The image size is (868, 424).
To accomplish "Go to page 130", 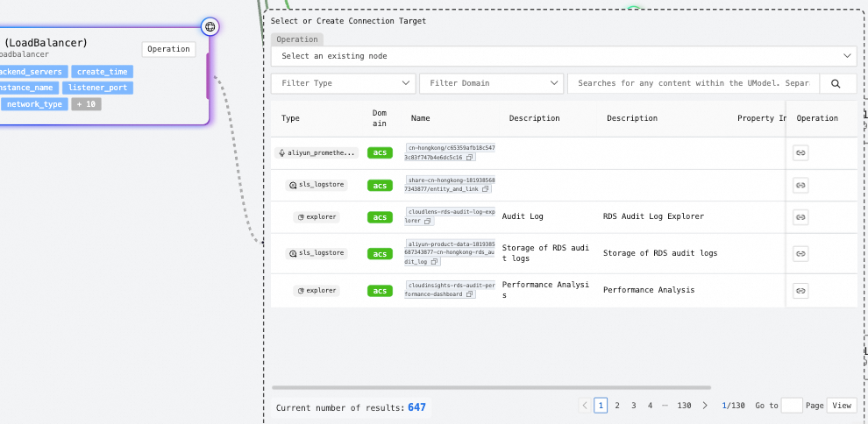I will 684,406.
